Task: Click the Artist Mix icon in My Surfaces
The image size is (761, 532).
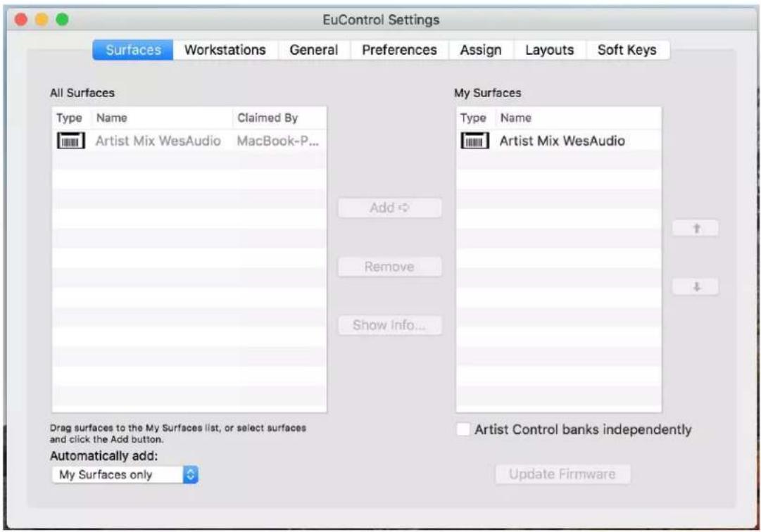Action: [x=474, y=141]
